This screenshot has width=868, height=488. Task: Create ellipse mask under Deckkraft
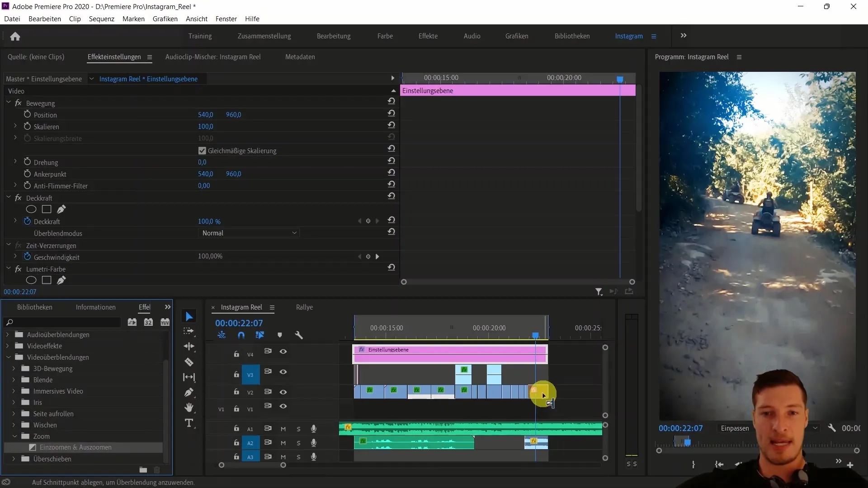[x=31, y=209]
